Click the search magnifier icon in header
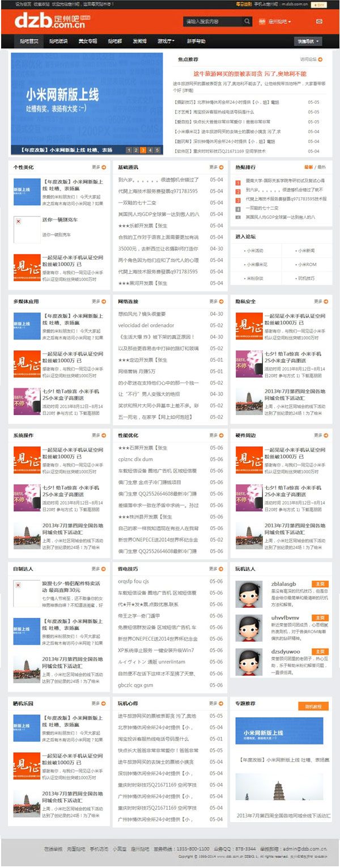Screen dimensions: 340x868 point(248,22)
